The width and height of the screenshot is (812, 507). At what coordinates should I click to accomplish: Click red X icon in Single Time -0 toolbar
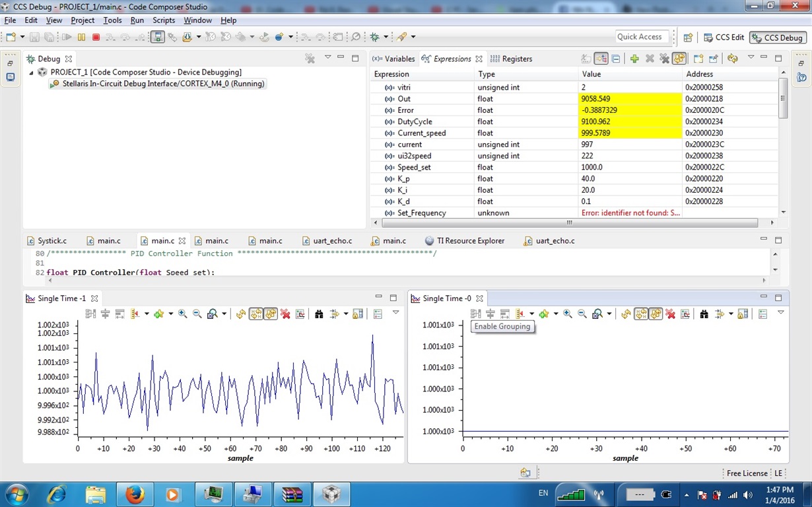point(670,314)
